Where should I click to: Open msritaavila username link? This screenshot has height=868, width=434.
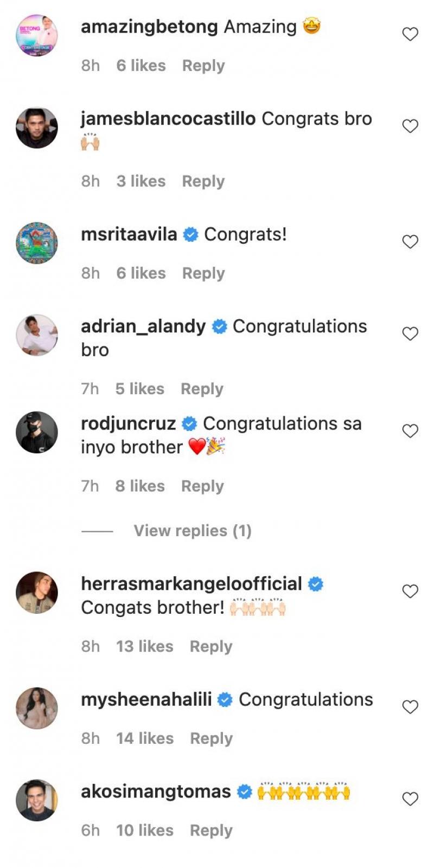click(129, 234)
